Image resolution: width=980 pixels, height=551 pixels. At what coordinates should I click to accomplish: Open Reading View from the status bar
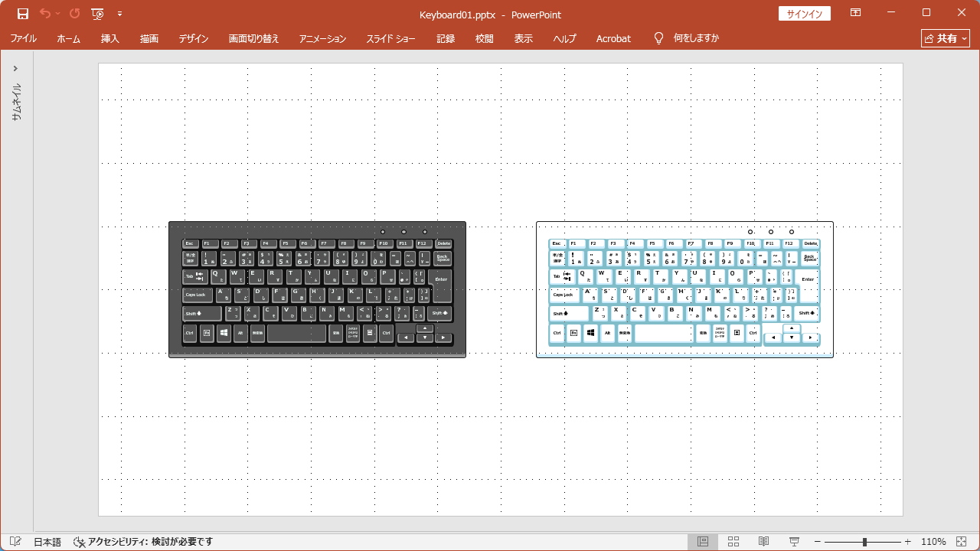(763, 541)
